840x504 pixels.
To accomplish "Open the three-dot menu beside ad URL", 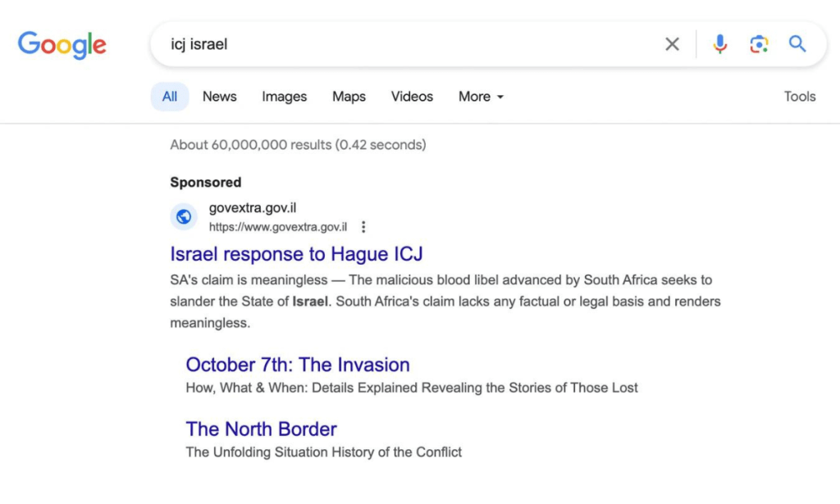I will coord(363,227).
